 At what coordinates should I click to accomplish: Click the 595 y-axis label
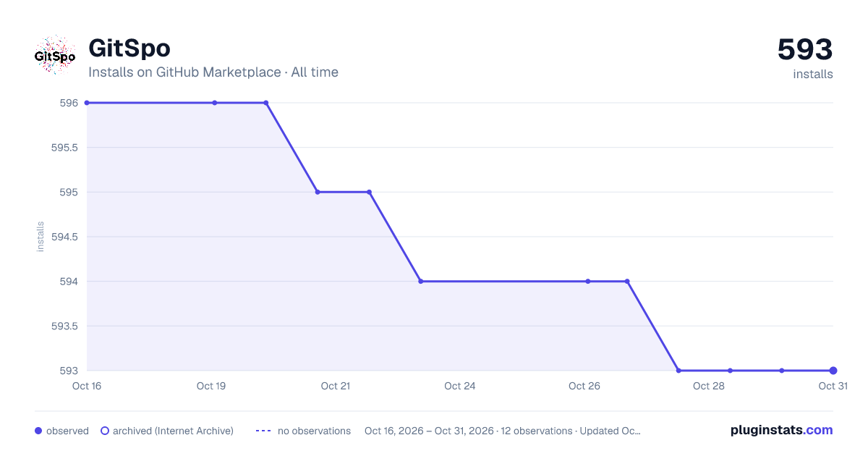coord(69,193)
